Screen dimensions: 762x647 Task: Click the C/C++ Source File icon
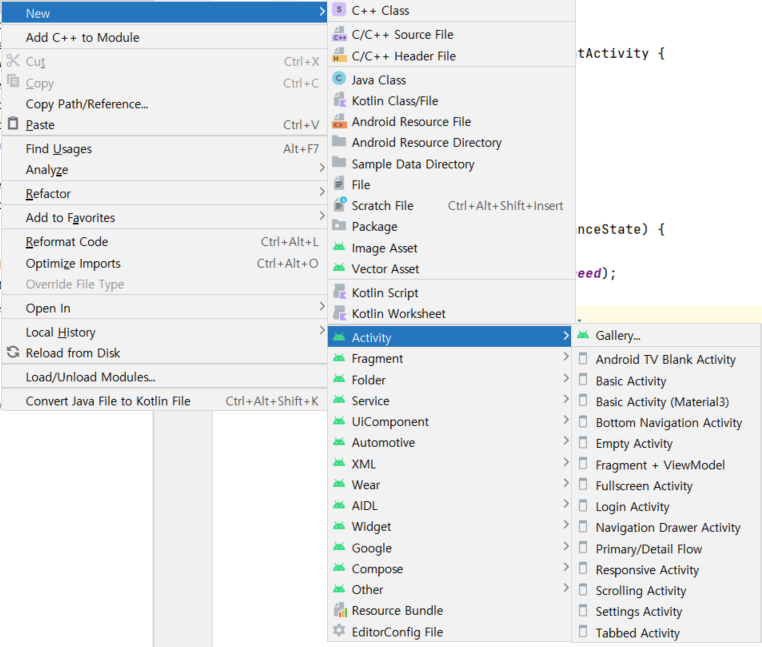(339, 34)
